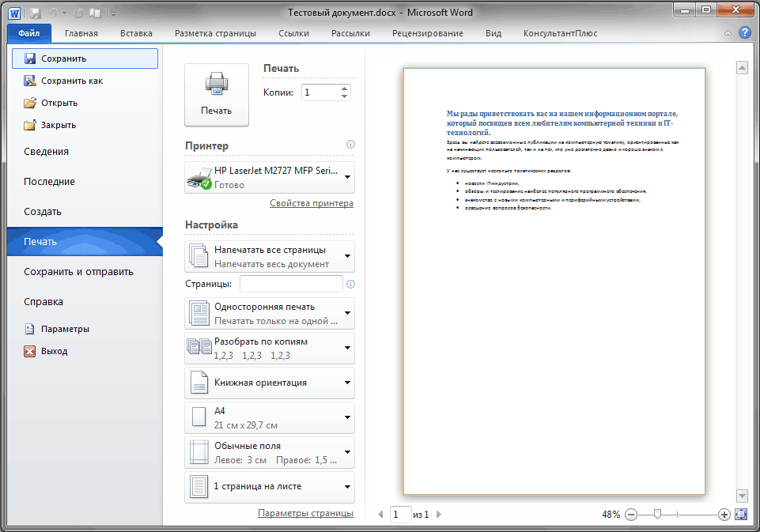760x532 pixels.
Task: Open the Последние recent documents section
Action: pos(85,182)
